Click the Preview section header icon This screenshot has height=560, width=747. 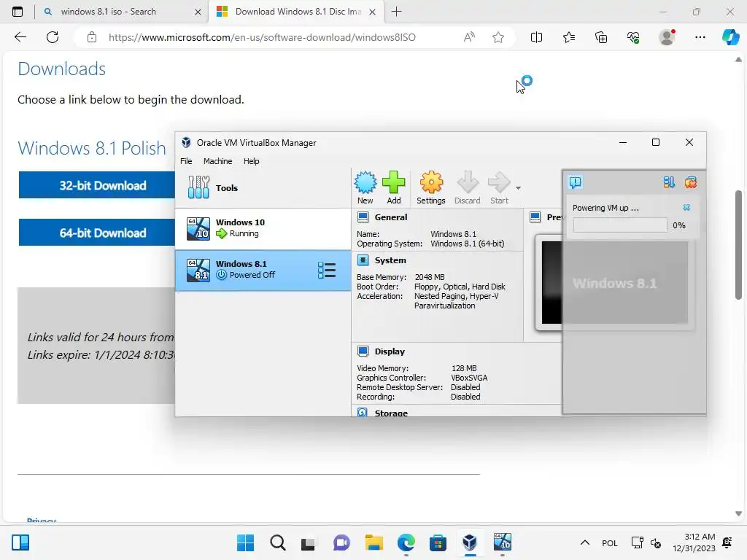[535, 217]
